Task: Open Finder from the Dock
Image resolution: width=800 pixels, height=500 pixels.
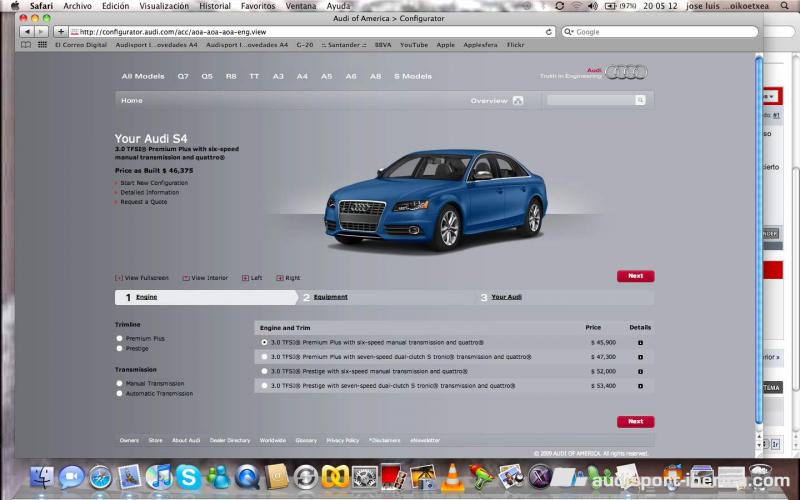Action: pyautogui.click(x=42, y=478)
